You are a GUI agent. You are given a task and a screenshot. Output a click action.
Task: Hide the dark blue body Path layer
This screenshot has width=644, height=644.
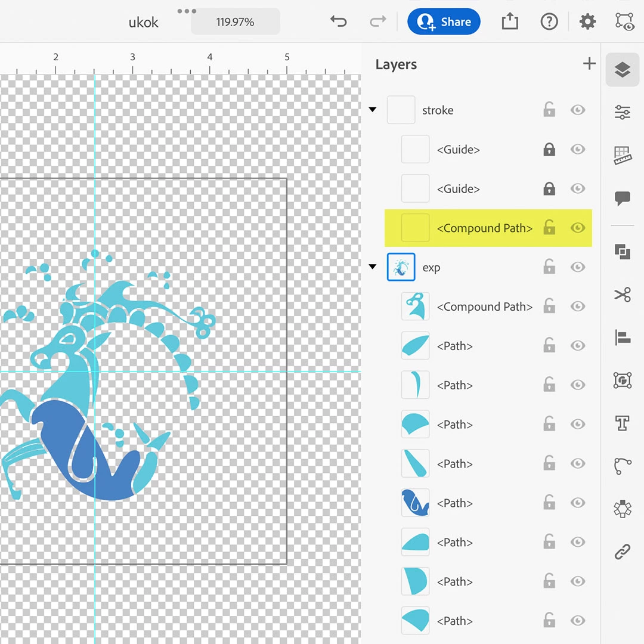pos(577,503)
